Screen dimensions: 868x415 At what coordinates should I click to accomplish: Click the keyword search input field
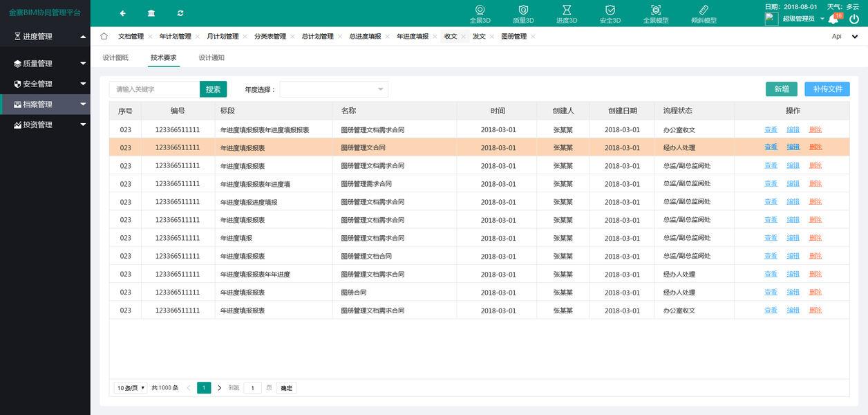click(x=154, y=89)
